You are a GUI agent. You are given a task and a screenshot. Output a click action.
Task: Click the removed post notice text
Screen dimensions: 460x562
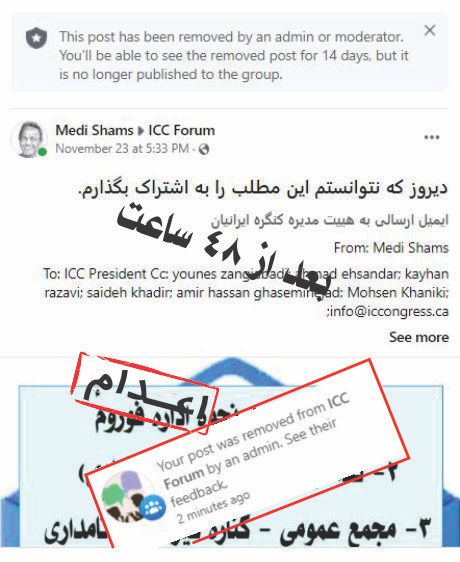234,56
